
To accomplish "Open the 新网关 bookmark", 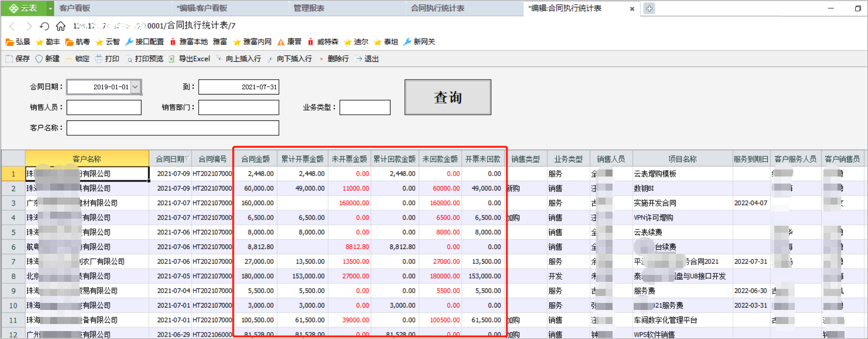I will [419, 42].
